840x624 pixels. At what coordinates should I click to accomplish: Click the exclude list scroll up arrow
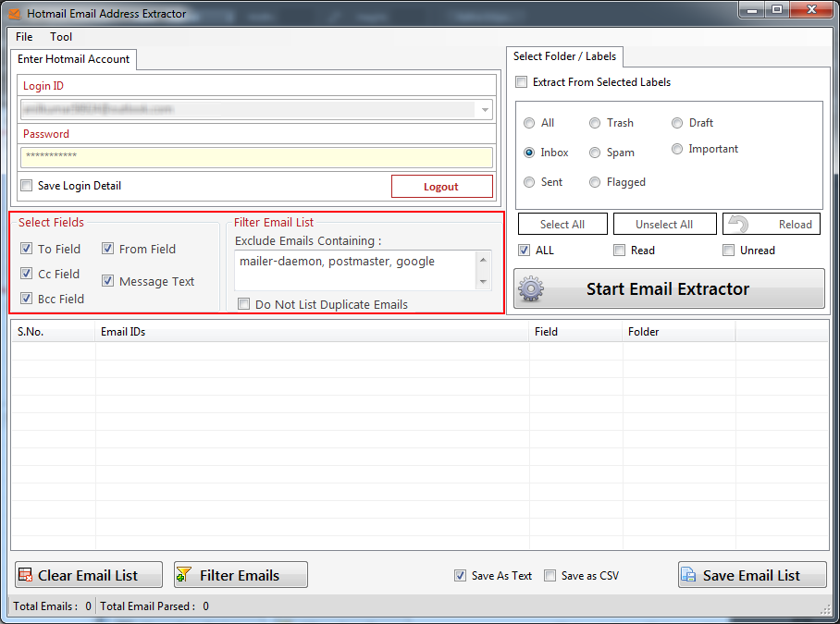(483, 260)
